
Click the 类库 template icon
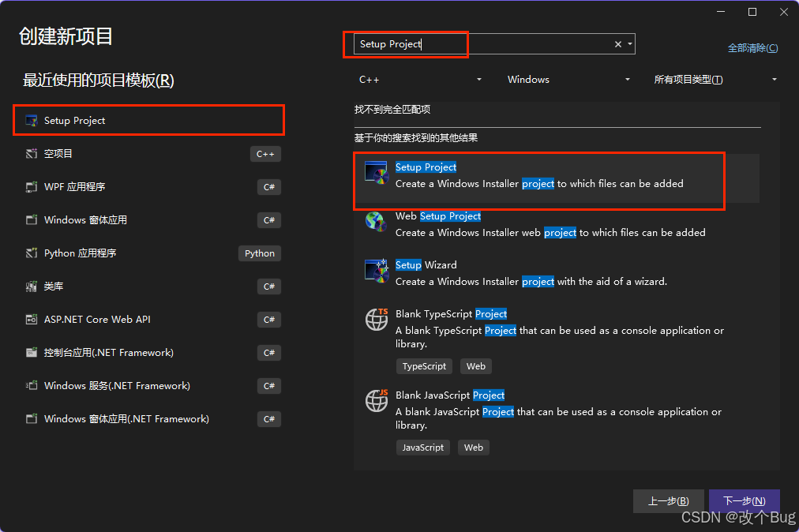pyautogui.click(x=32, y=287)
